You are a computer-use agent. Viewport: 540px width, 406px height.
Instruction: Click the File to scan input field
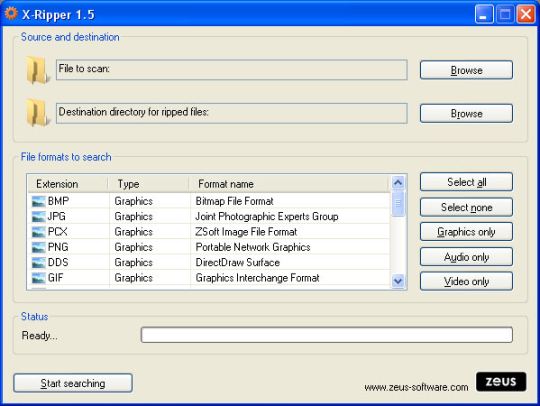pyautogui.click(x=232, y=70)
